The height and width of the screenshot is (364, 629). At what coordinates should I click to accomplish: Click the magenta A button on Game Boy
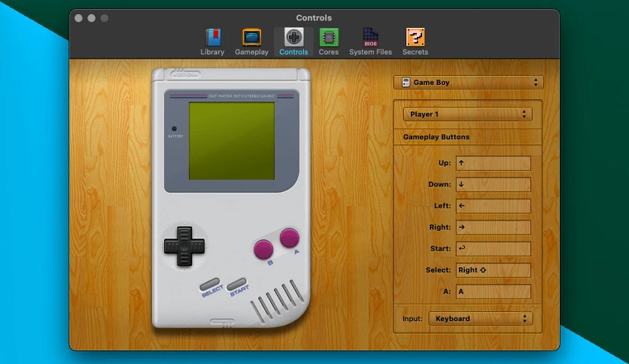289,238
